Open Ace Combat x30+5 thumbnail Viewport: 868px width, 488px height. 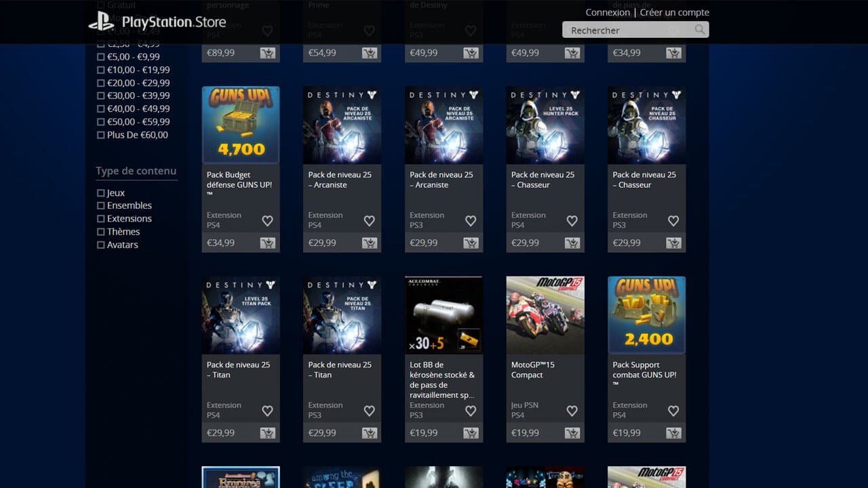pyautogui.click(x=443, y=315)
